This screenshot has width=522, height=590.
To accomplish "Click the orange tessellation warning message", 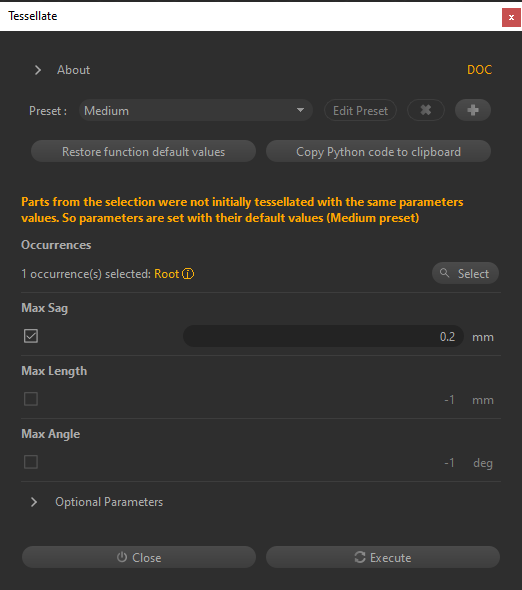I will coord(242,210).
